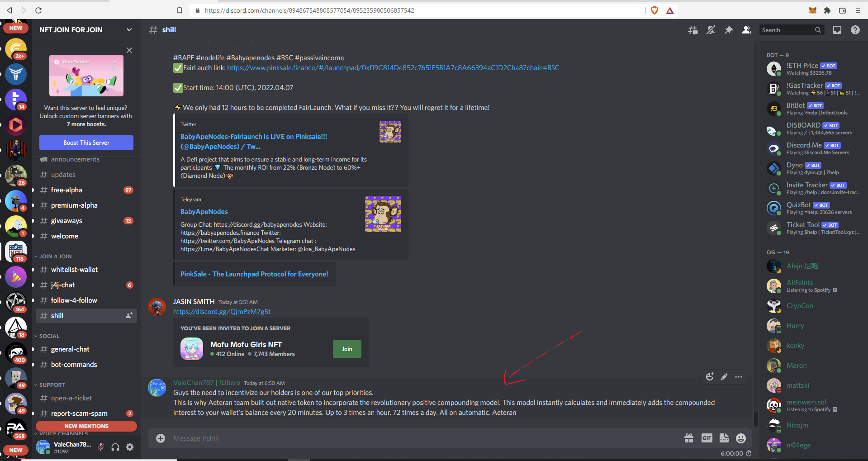Open the Nitro gift icon
Image resolution: width=868 pixels, height=461 pixels.
tap(689, 438)
